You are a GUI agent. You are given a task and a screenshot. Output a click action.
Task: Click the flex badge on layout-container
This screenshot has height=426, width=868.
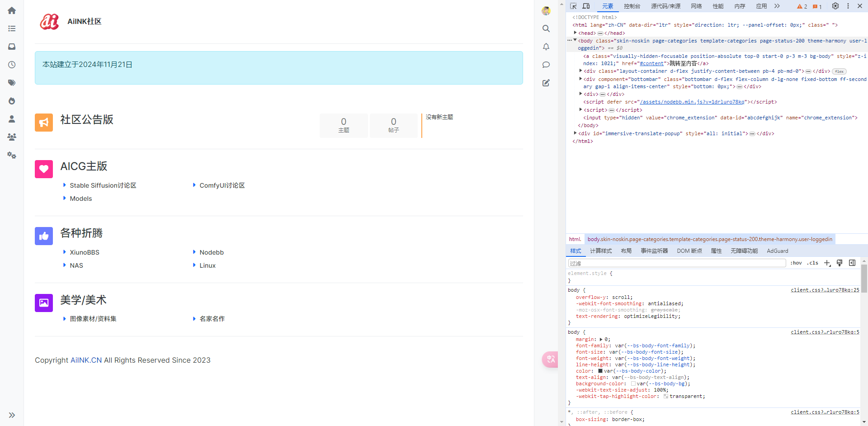pos(839,71)
